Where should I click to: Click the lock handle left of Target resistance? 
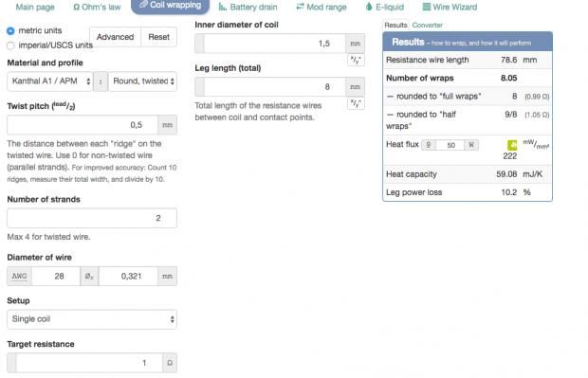point(11,363)
